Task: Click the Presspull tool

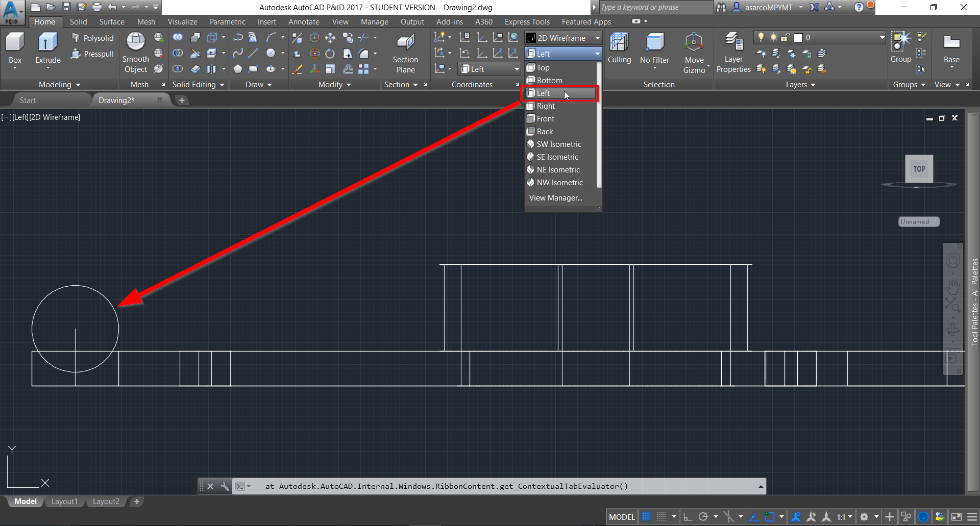Action: pos(92,54)
